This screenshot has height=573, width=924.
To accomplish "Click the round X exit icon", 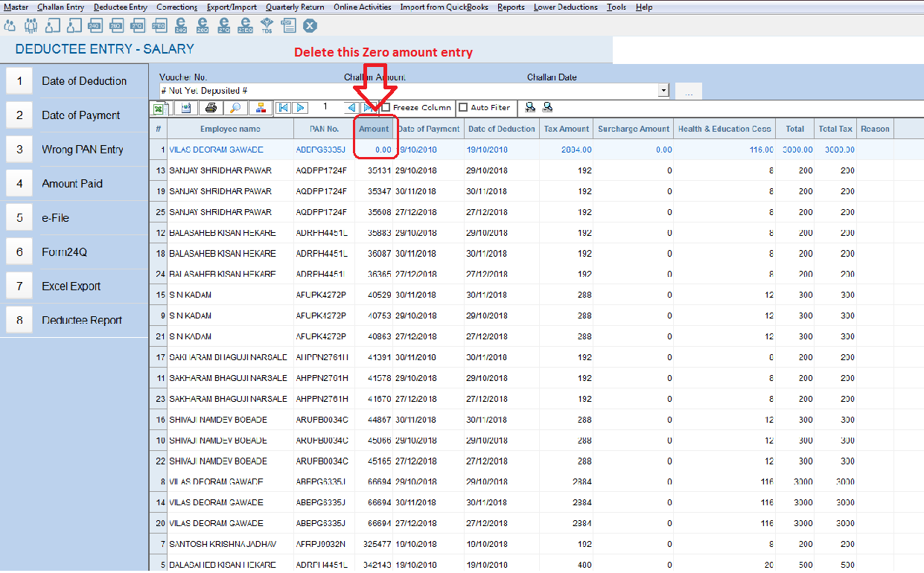I will pyautogui.click(x=310, y=26).
